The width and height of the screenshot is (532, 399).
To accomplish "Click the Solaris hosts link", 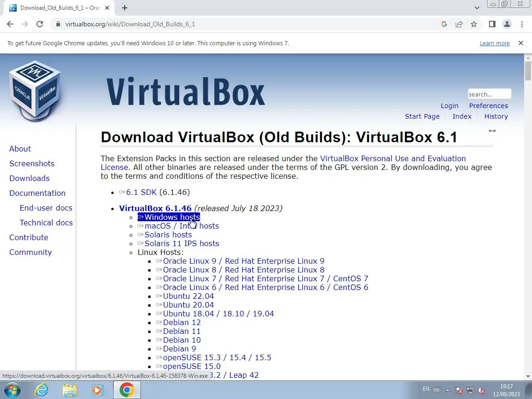I will point(164,235).
